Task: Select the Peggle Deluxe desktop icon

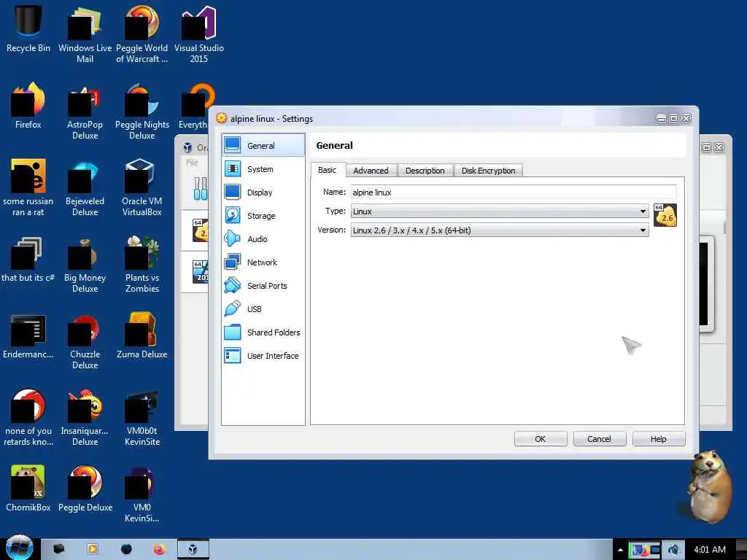Action: point(85,489)
